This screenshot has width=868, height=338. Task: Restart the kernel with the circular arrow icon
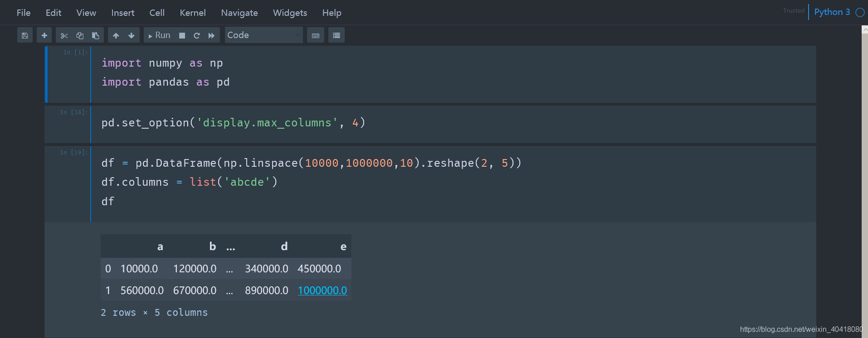coord(197,35)
